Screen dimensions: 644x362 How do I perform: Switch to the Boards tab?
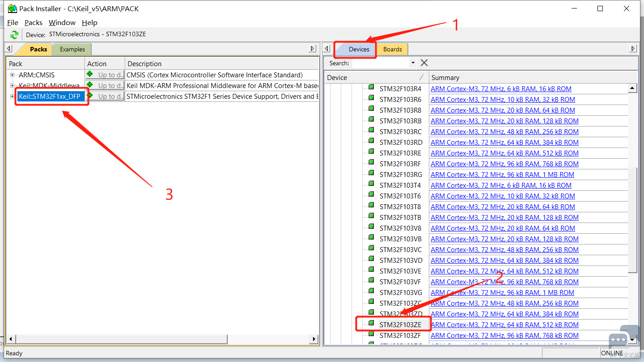coord(392,49)
